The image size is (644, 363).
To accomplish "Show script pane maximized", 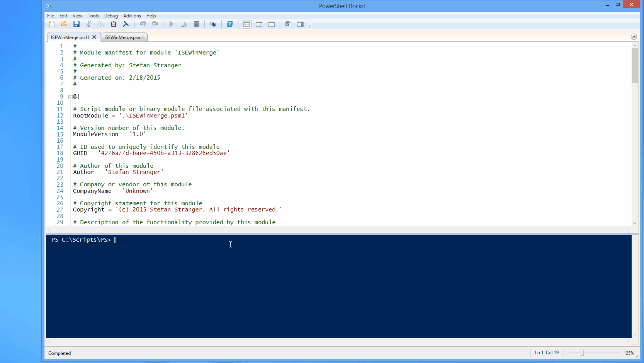I will click(272, 24).
